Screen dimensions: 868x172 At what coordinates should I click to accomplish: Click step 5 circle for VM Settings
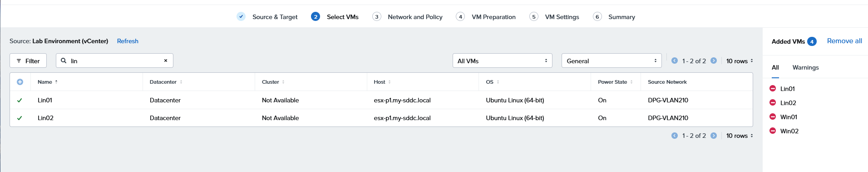click(x=534, y=16)
